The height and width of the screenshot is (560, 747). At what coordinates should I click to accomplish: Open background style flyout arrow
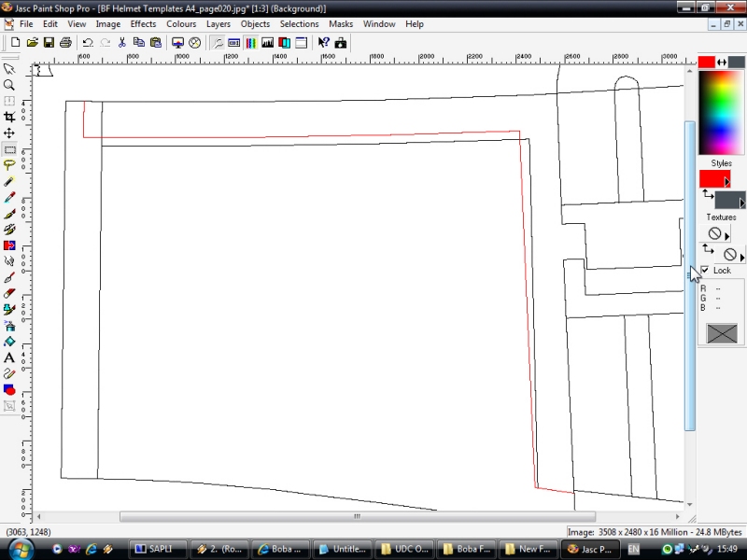tap(742, 203)
